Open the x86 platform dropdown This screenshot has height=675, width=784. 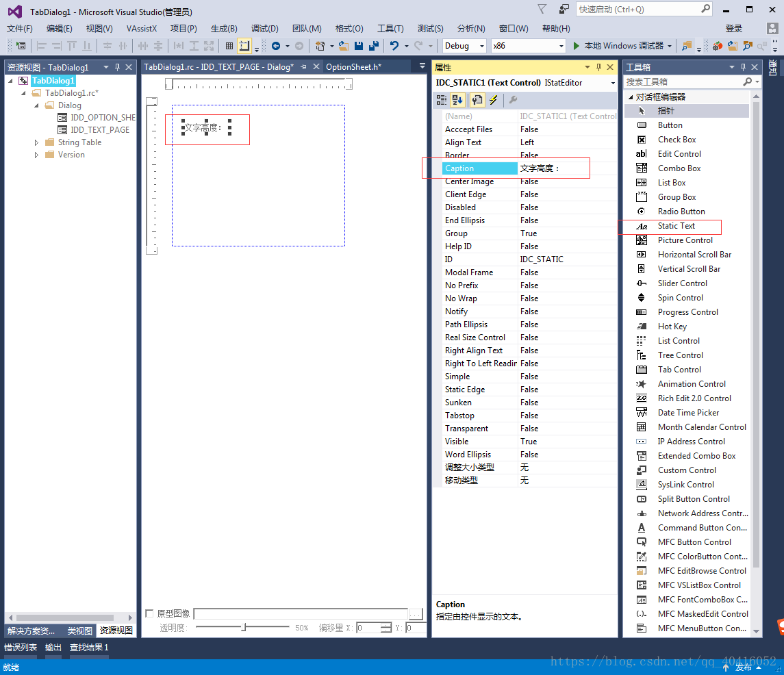(561, 46)
